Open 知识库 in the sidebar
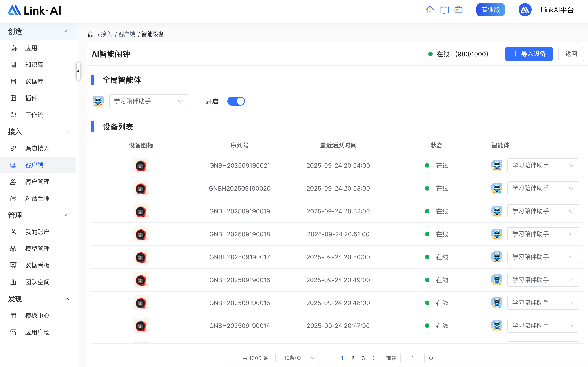 tap(34, 65)
